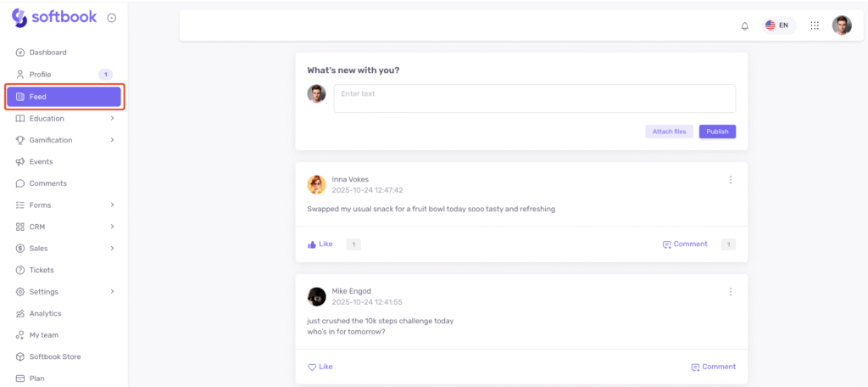Open the EN language selector
Image resolution: width=868 pixels, height=387 pixels.
click(x=777, y=25)
